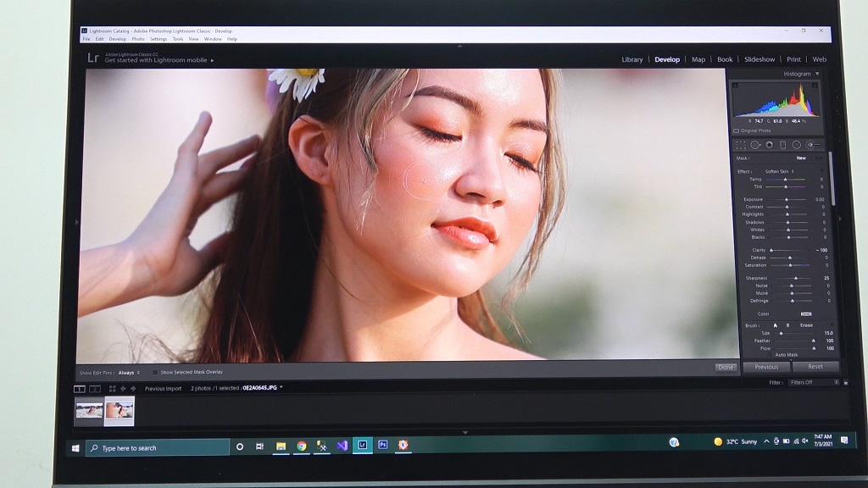
Task: Switch brush to Erase mode
Action: (x=807, y=325)
